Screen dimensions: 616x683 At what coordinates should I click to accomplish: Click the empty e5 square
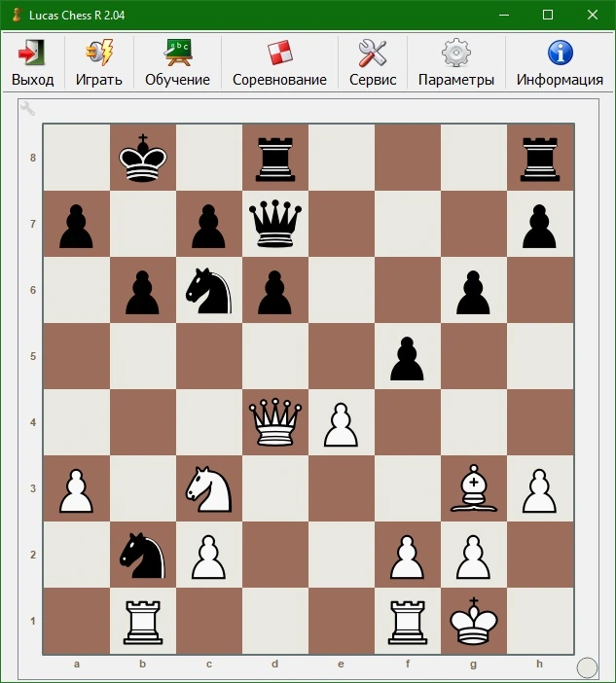pyautogui.click(x=342, y=356)
